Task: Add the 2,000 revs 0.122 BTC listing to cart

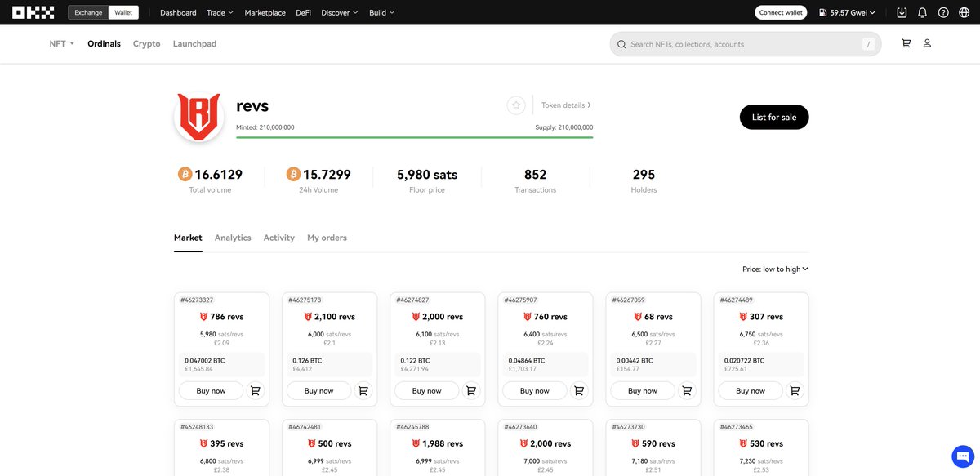Action: click(471, 391)
